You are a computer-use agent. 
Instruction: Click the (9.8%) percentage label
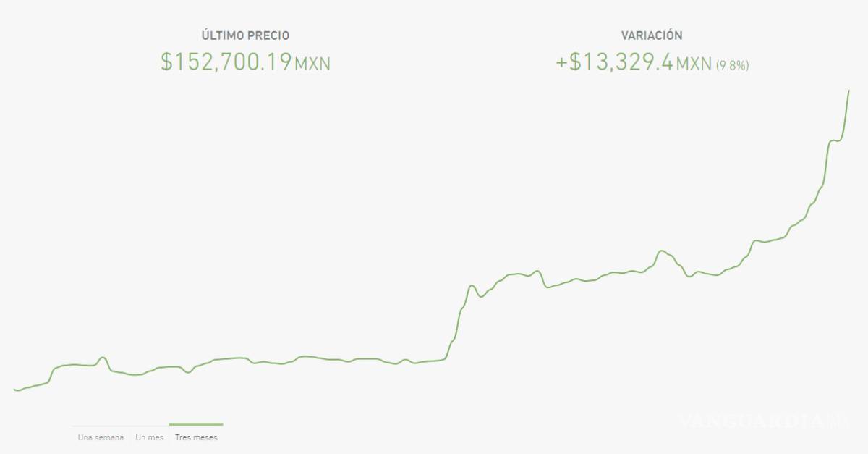733,65
